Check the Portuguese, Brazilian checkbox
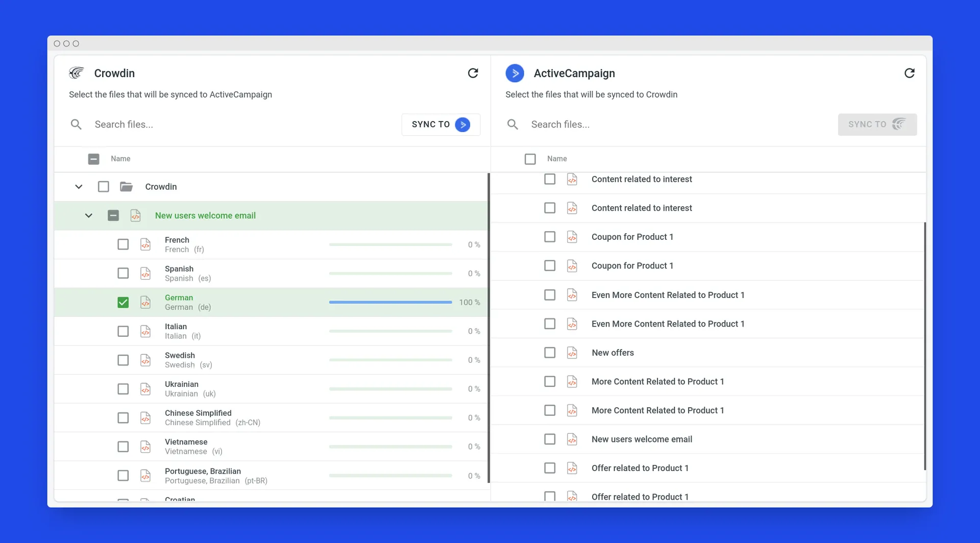This screenshot has width=980, height=543. coord(123,476)
